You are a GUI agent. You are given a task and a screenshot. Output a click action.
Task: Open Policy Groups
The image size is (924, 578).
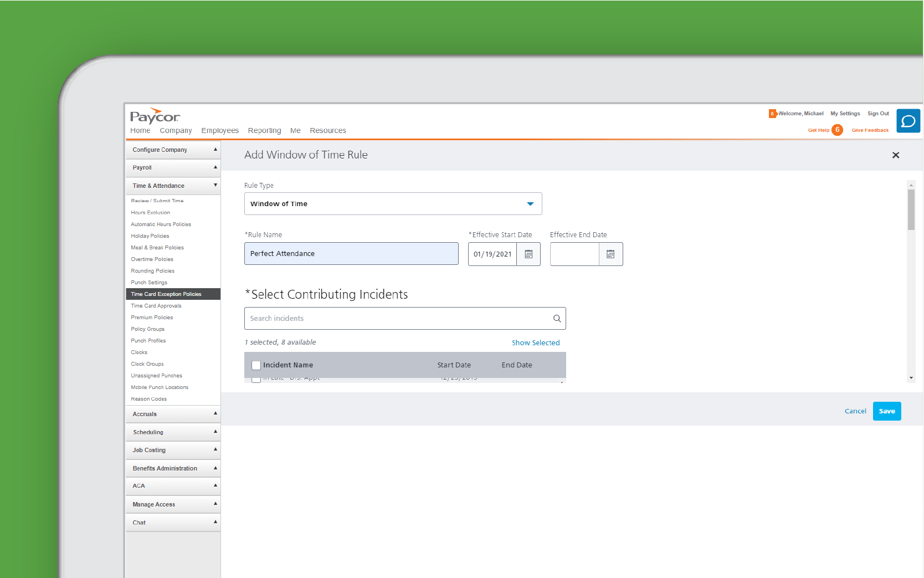coord(147,329)
